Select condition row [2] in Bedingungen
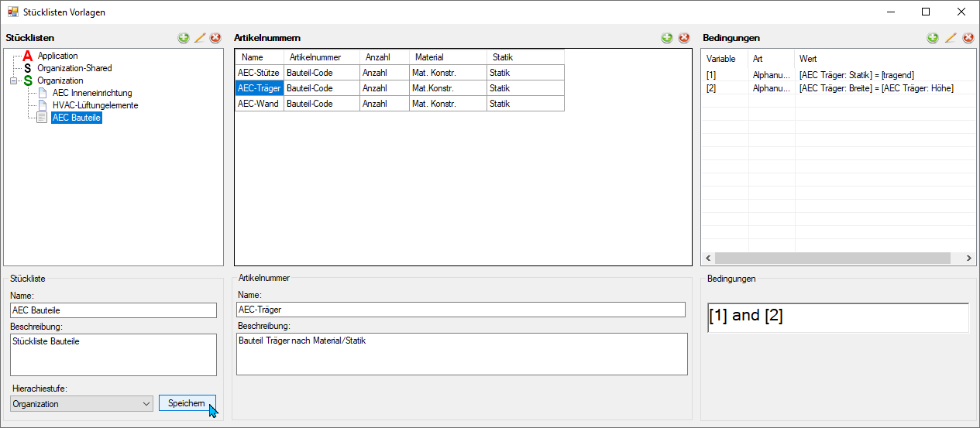Screen dimensions: 980x428 click(x=838, y=88)
